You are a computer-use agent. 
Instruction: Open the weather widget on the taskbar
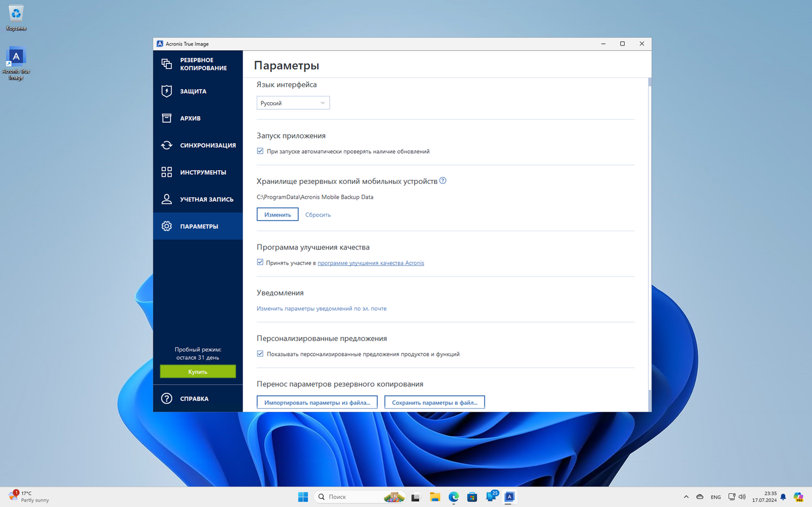click(30, 497)
